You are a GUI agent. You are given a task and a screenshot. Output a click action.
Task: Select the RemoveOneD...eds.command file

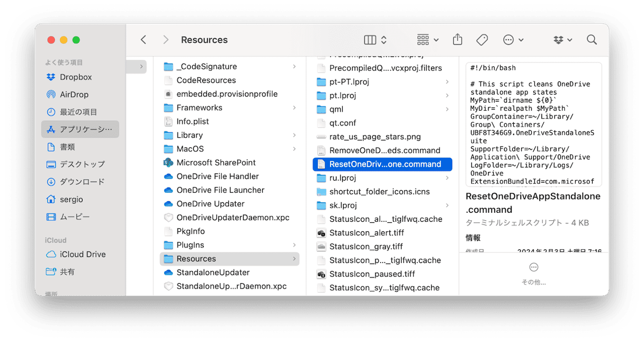pyautogui.click(x=382, y=150)
